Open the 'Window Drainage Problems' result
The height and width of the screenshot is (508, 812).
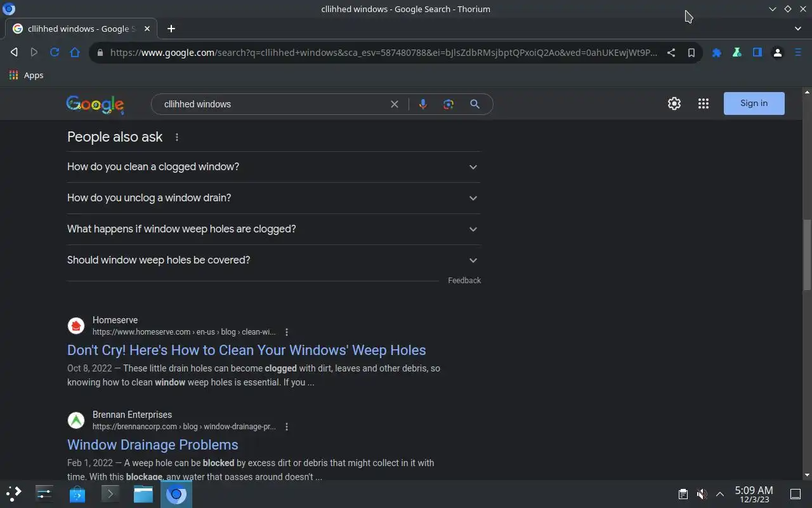152,445
